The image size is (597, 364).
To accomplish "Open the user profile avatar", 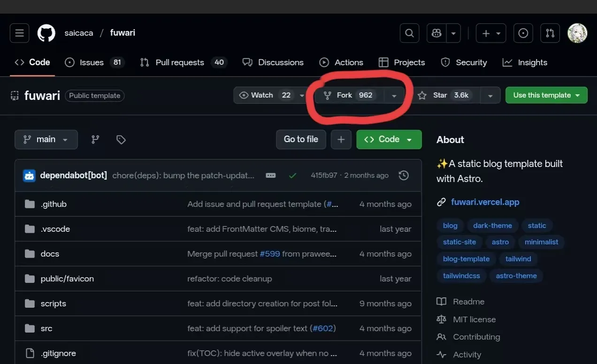I will (x=577, y=33).
